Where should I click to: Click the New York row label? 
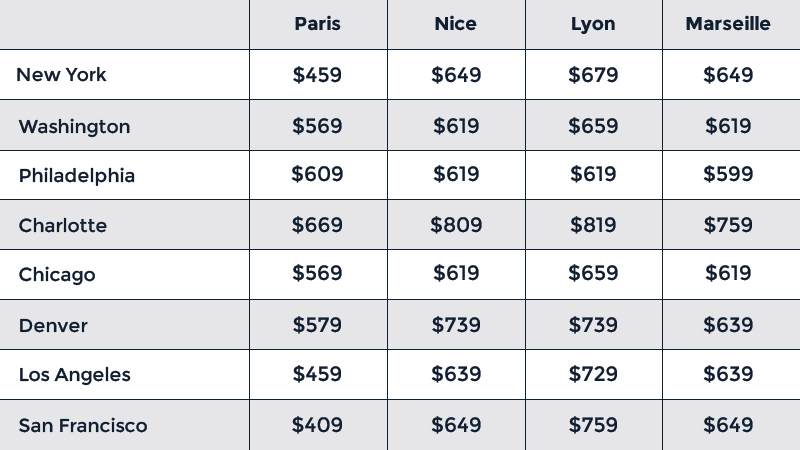pos(62,75)
